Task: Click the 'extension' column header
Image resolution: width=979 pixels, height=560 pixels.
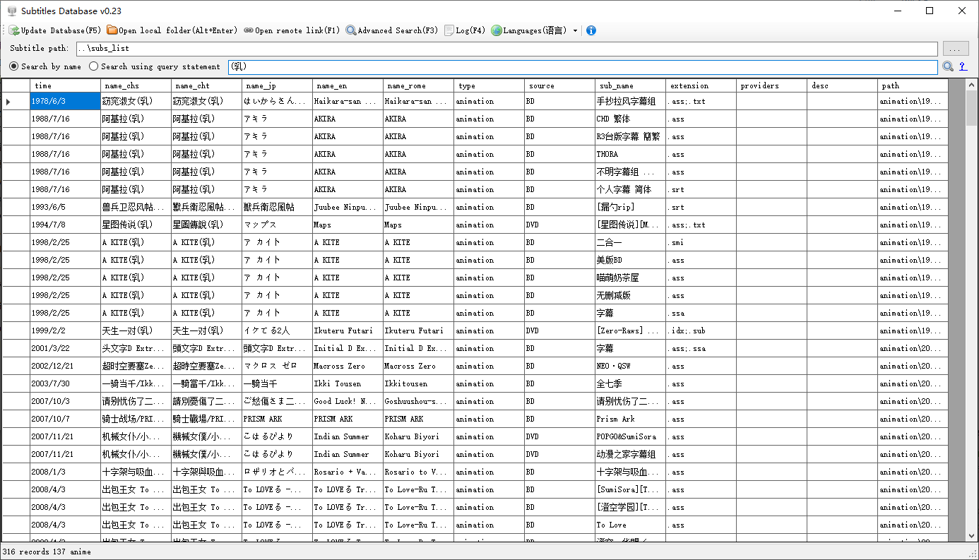Action: tap(701, 85)
